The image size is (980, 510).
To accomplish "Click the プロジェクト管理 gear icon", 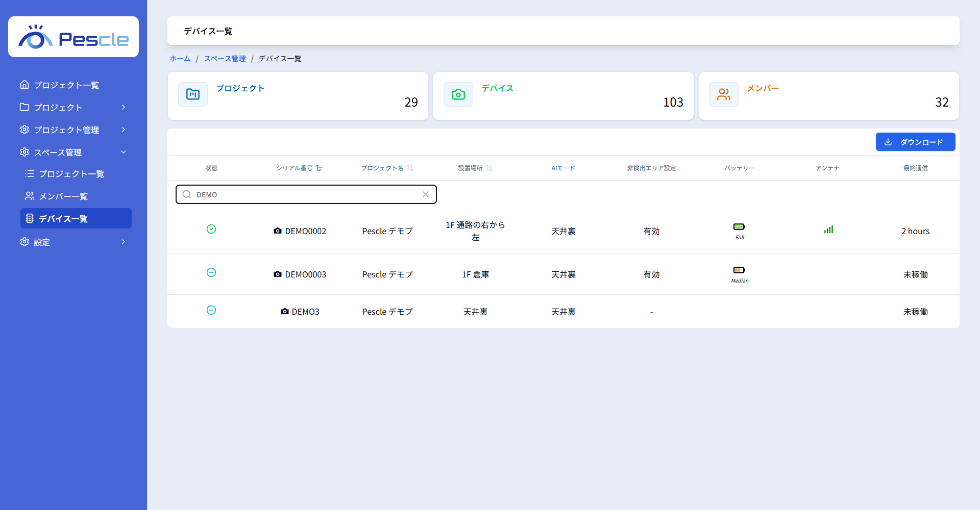I will pyautogui.click(x=24, y=130).
